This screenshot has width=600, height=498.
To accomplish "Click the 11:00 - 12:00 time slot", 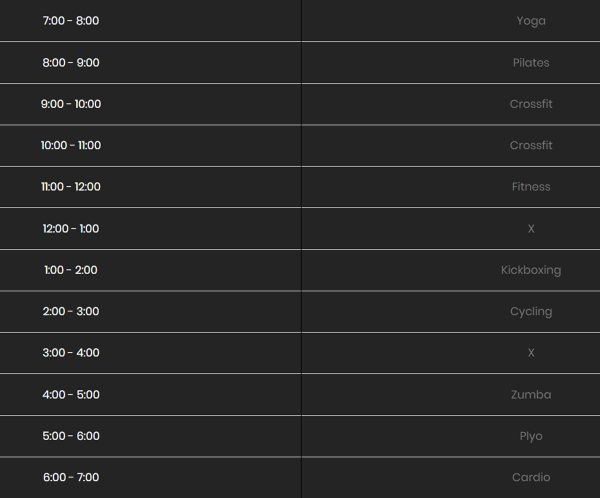I will (71, 187).
